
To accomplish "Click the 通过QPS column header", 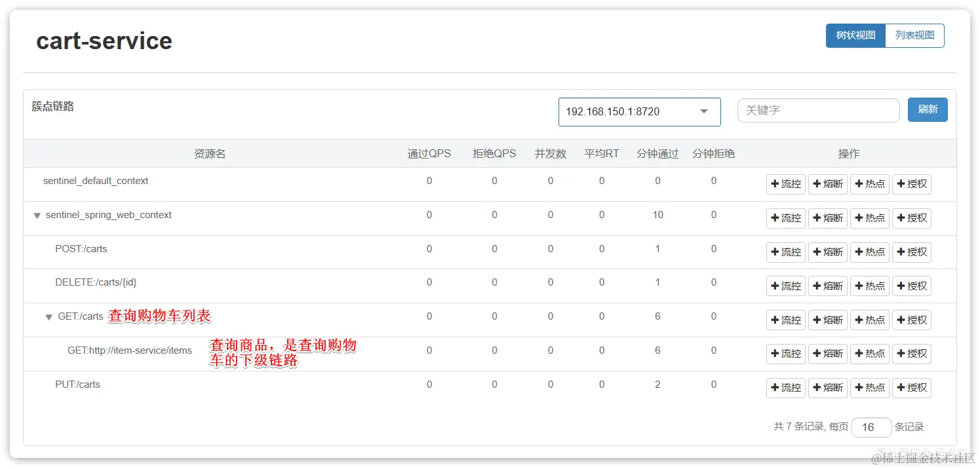I will [429, 154].
